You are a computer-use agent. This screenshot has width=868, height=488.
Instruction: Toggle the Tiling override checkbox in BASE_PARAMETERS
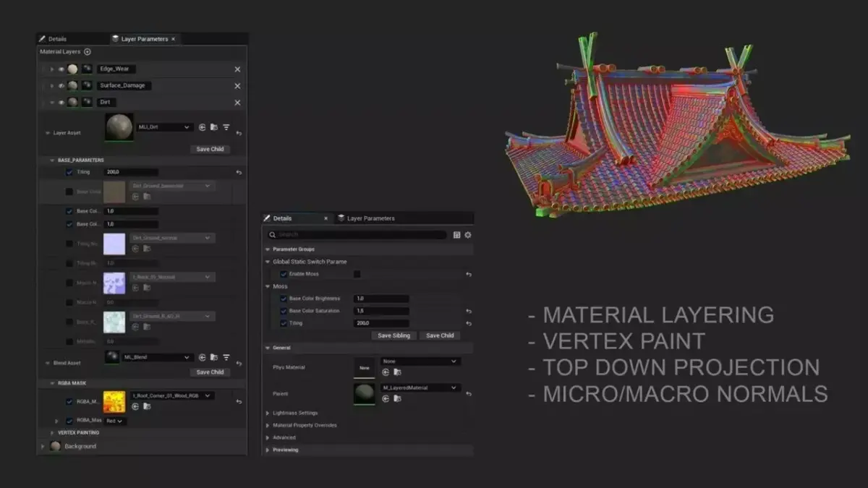coord(69,172)
